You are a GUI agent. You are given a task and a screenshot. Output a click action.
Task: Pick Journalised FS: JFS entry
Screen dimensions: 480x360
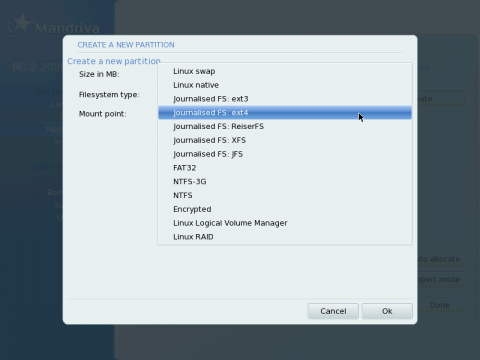(285, 154)
